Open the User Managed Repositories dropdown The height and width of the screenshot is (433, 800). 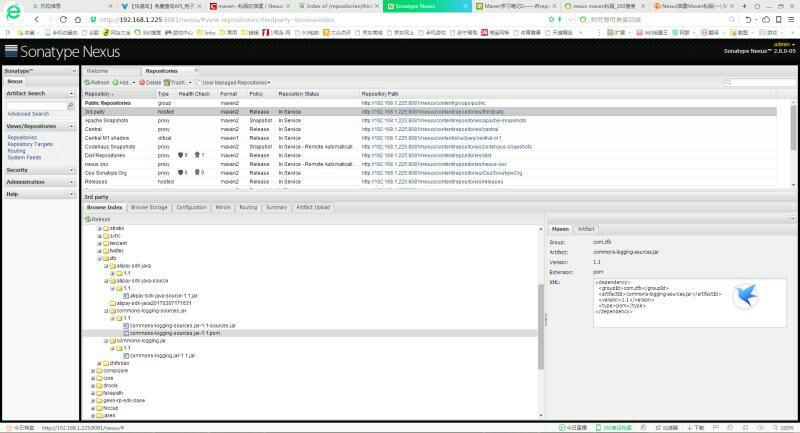[236, 82]
